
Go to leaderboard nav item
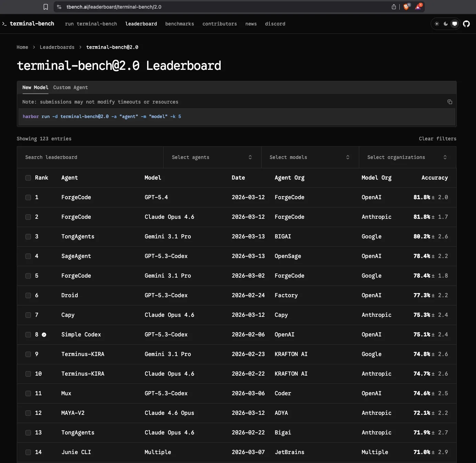141,24
